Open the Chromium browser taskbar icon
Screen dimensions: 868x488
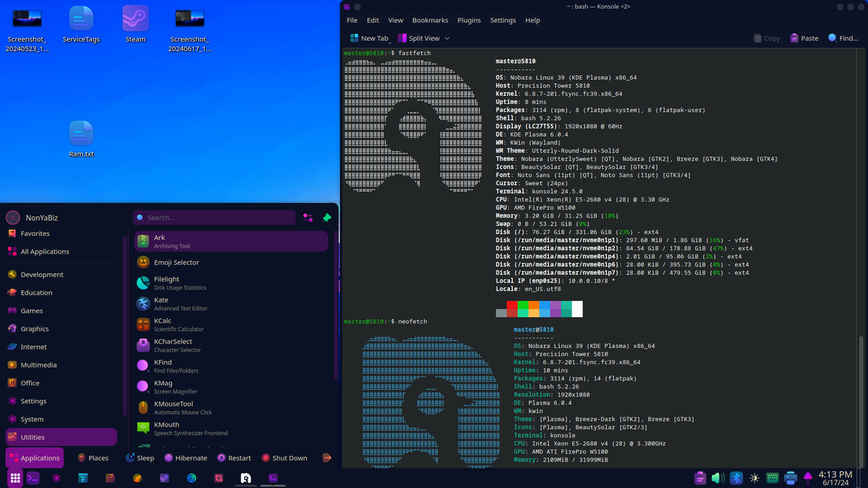click(192, 478)
